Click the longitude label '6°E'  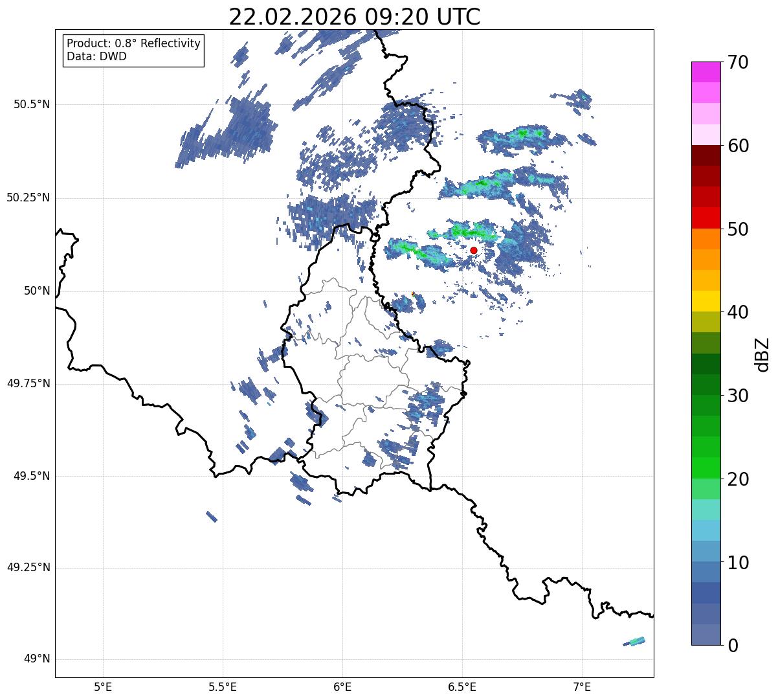tap(343, 686)
